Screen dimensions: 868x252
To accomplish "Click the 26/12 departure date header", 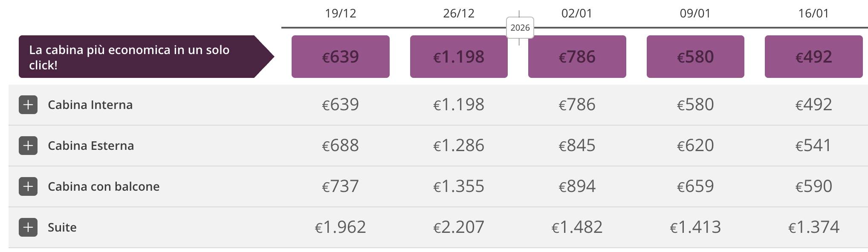I will click(459, 14).
